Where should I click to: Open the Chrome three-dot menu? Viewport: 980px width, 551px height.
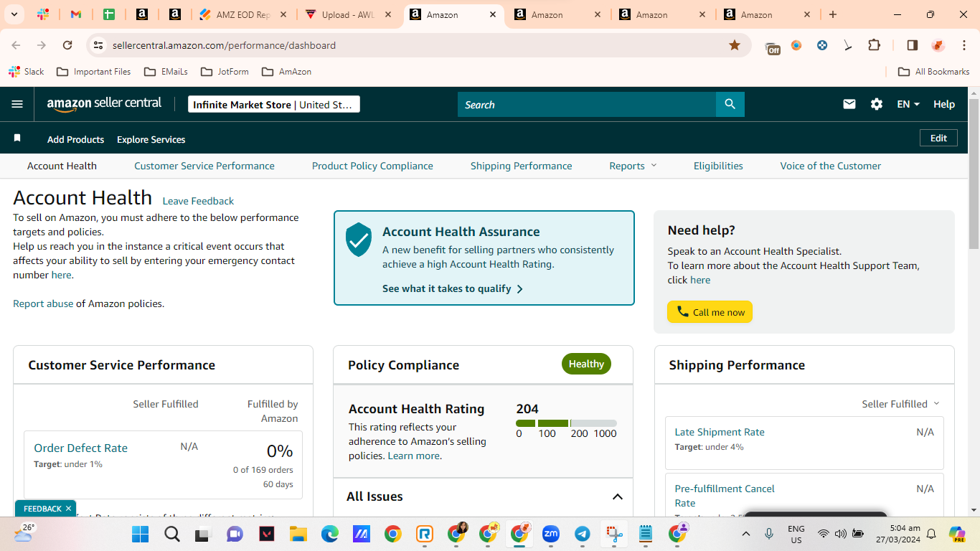tap(963, 45)
